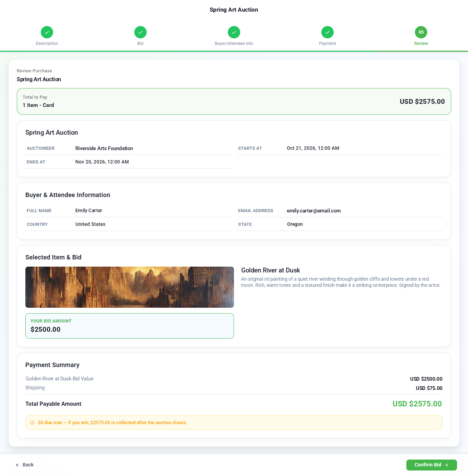Screen dimensions: 468x476
Task: Click the Buyer/Attendee info step checkmark circle
Action: 234,32
